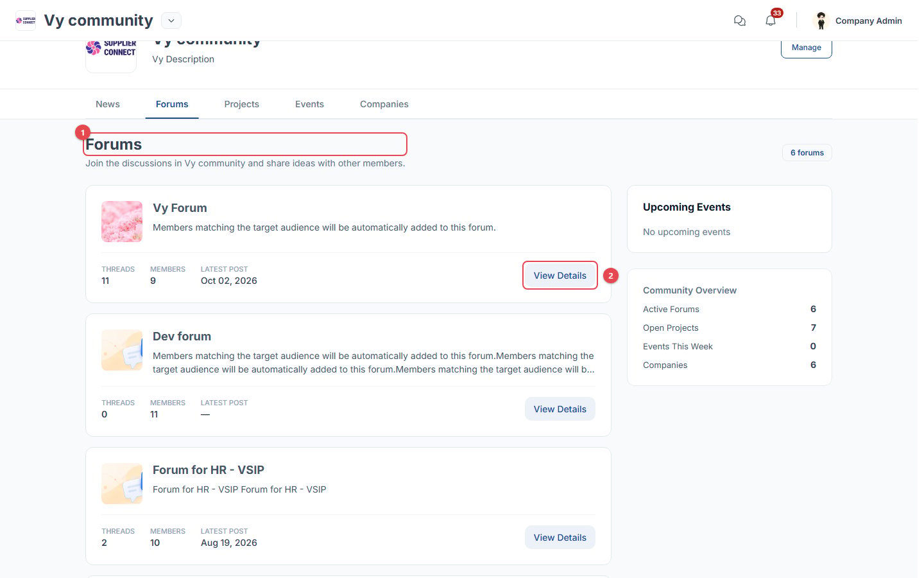Click the Aug 19, 2026 latest post date
Image resolution: width=924 pixels, height=578 pixels.
(229, 543)
